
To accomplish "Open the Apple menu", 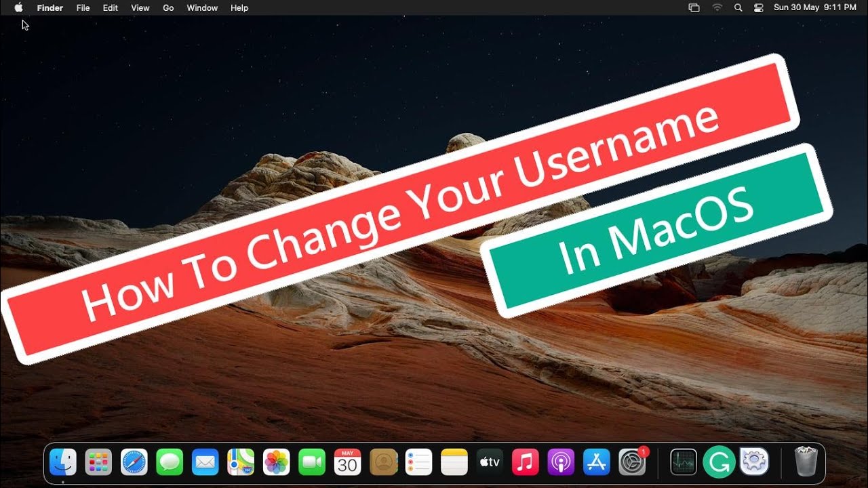I will pyautogui.click(x=19, y=7).
